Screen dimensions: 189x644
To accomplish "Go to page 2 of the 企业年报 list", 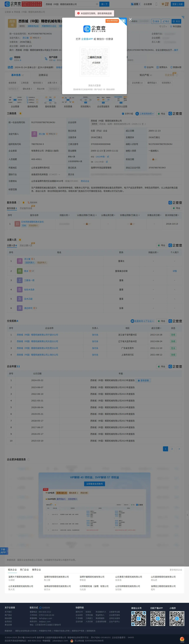I will point(172,449).
